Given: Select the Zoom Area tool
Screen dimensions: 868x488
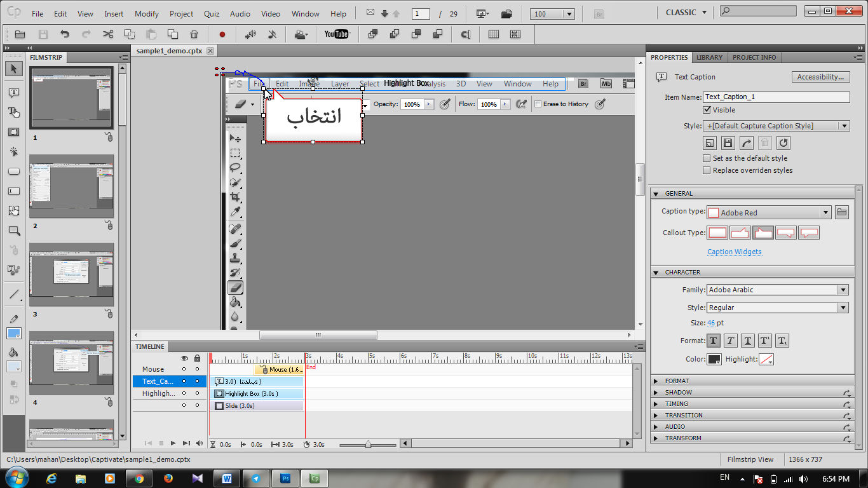Looking at the screenshot, I should [13, 231].
